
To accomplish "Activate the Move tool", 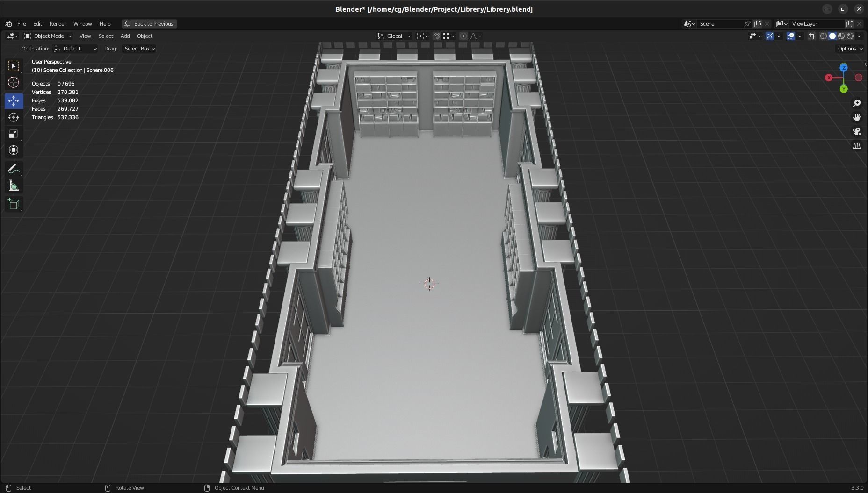I will (14, 100).
